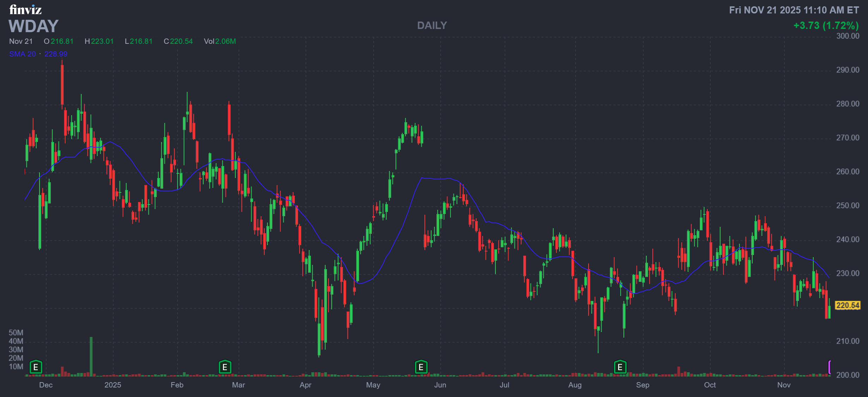Click the 2025 label on time axis

[x=113, y=385]
